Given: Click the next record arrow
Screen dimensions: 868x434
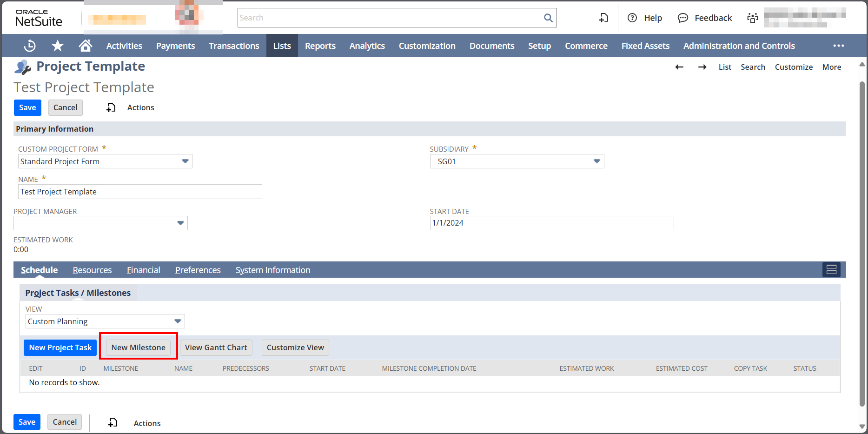Looking at the screenshot, I should [702, 67].
